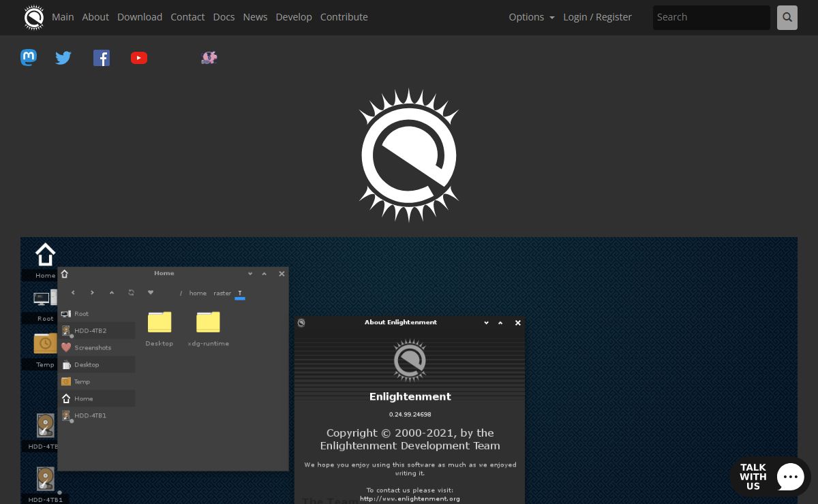Visit the Facebook page icon
Image resolution: width=818 pixels, height=504 pixels.
click(x=102, y=58)
